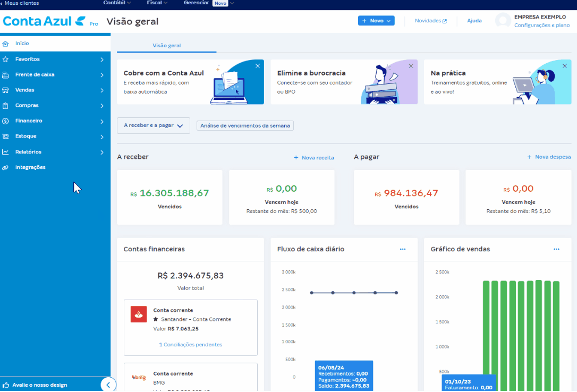
Task: Open the A receber e a pagar dropdown
Action: click(x=154, y=125)
